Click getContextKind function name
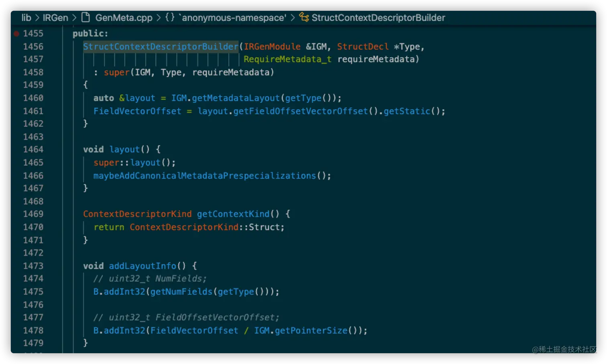Viewport: 607px width, 364px height. tap(233, 214)
